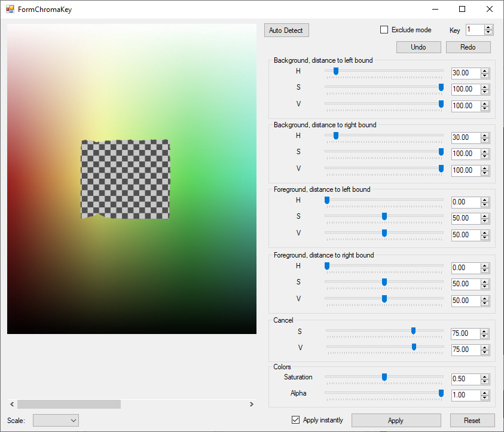Click the Colors Saturation slider thumb
Image resolution: width=504 pixels, height=432 pixels.
tap(384, 377)
